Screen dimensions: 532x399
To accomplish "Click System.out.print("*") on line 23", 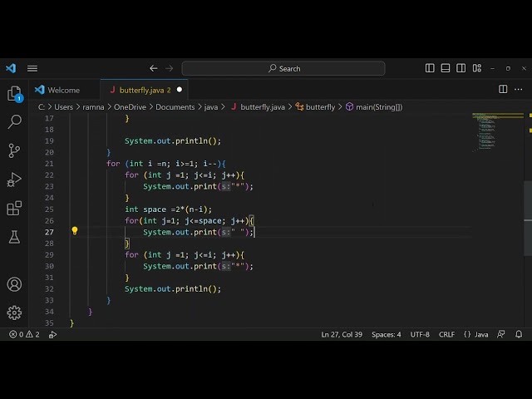I will click(x=198, y=186).
